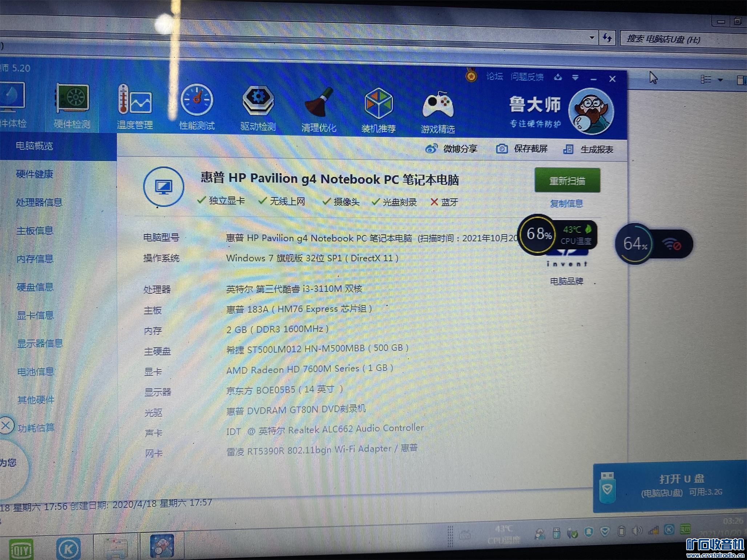Select 硬件健康 in the sidebar
The image size is (747, 560).
tap(35, 174)
